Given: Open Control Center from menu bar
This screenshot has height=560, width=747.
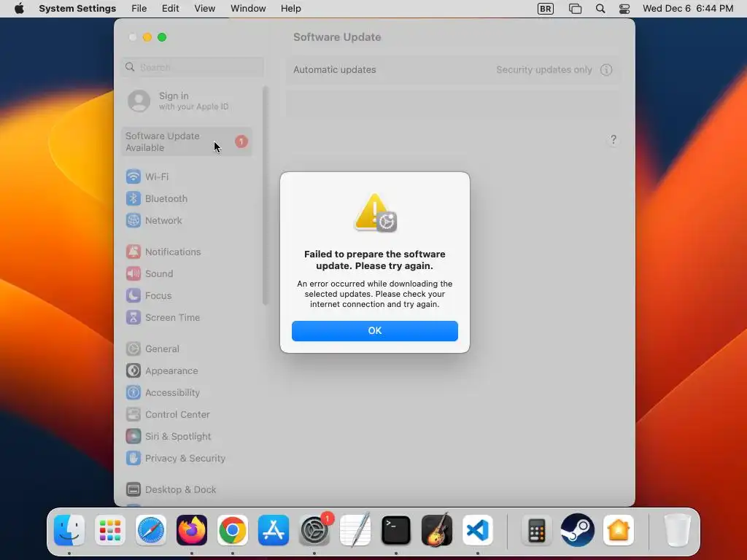Looking at the screenshot, I should 624,9.
